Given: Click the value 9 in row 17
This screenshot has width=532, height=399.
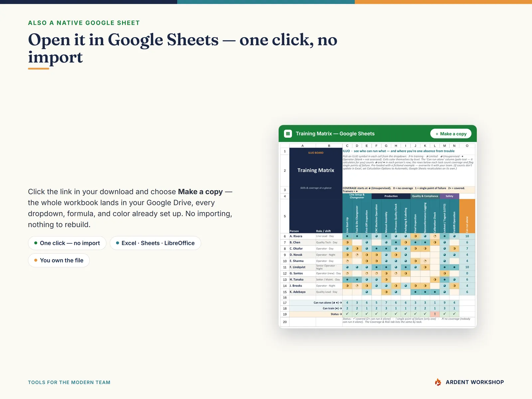Looking at the screenshot, I should (445, 303).
